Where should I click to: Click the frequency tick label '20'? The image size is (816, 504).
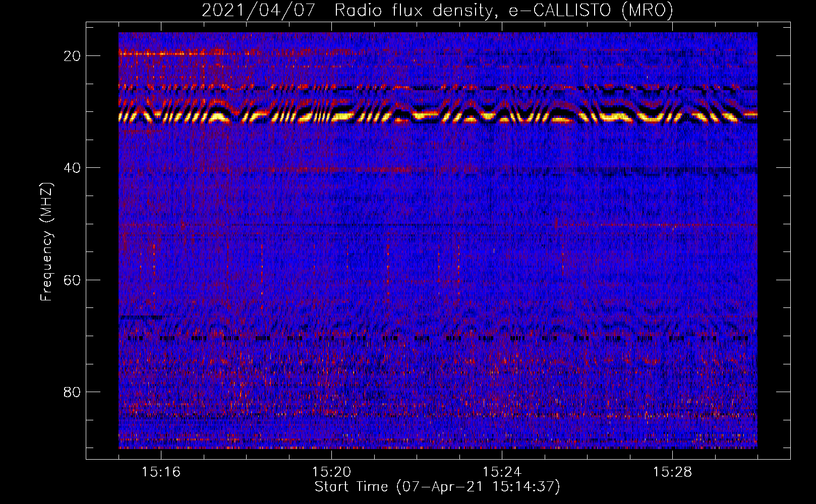tap(72, 56)
